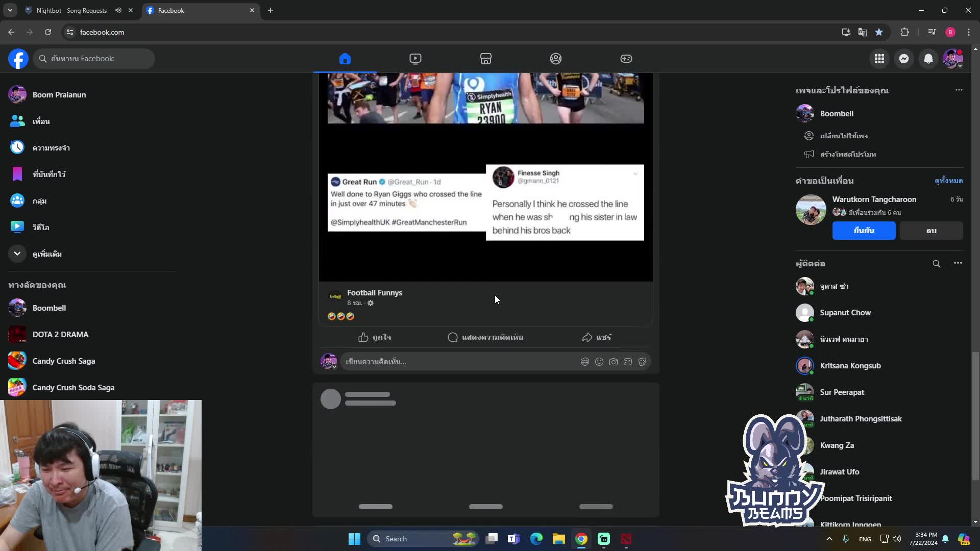980x551 pixels.
Task: Open pages and profiles options menu
Action: pos(959,90)
